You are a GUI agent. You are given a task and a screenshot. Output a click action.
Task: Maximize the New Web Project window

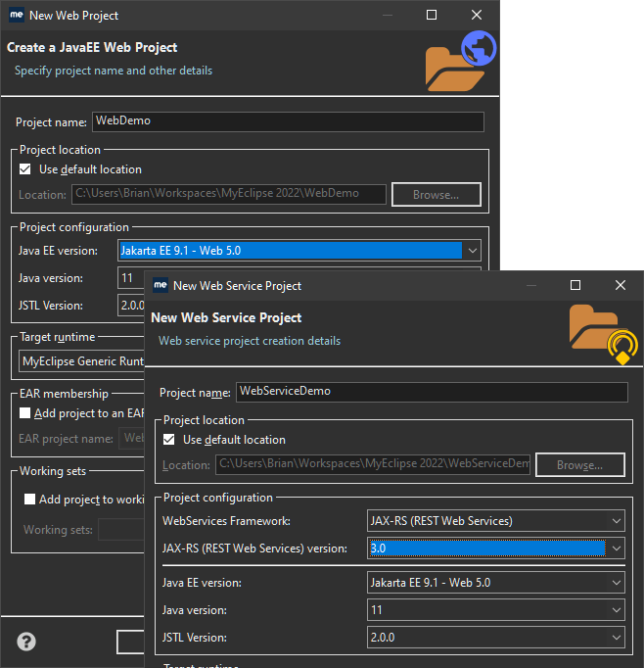point(432,15)
